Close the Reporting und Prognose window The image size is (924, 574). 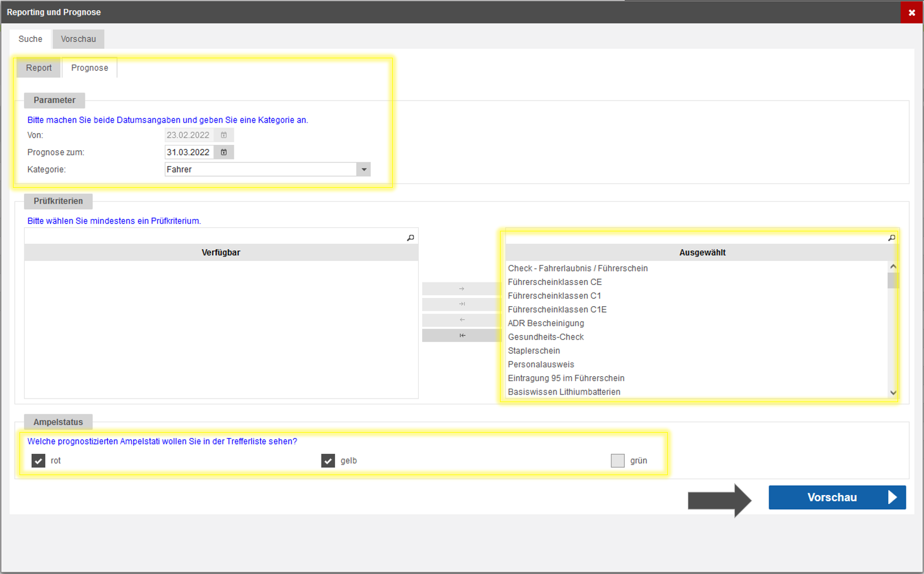[911, 12]
